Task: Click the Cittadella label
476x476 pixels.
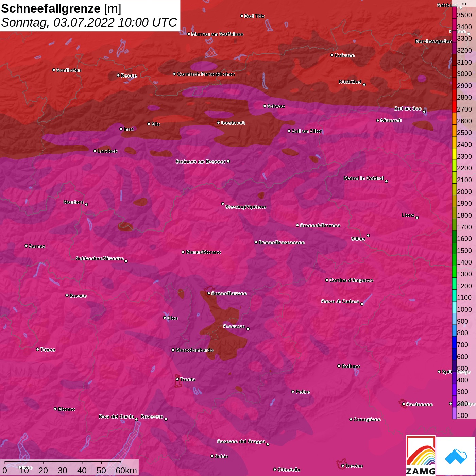Action: tap(289, 470)
